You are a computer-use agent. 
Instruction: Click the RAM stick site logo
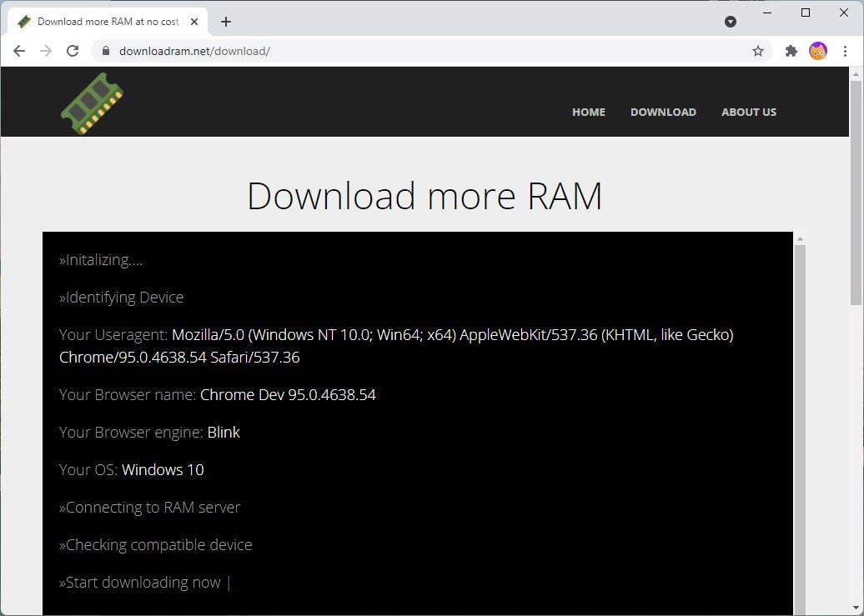pyautogui.click(x=92, y=103)
